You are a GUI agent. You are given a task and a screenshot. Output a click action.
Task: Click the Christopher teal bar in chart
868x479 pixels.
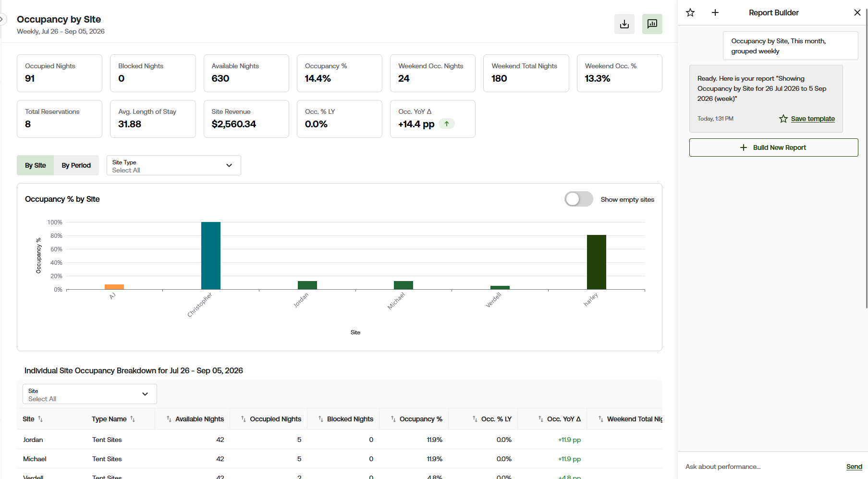(x=211, y=256)
